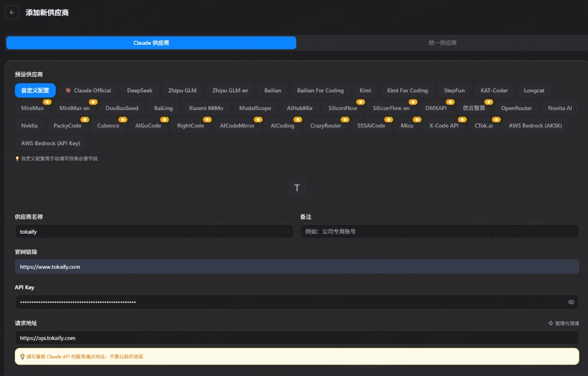Click the 备注 notes input field
Image resolution: width=588 pixels, height=376 pixels.
[439, 231]
